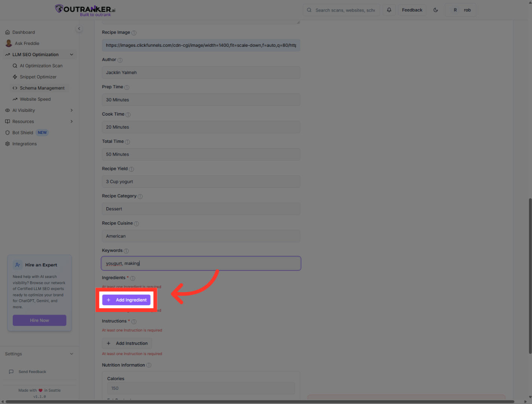
Task: Click the Nutrition Information info icon
Action: pos(149,365)
